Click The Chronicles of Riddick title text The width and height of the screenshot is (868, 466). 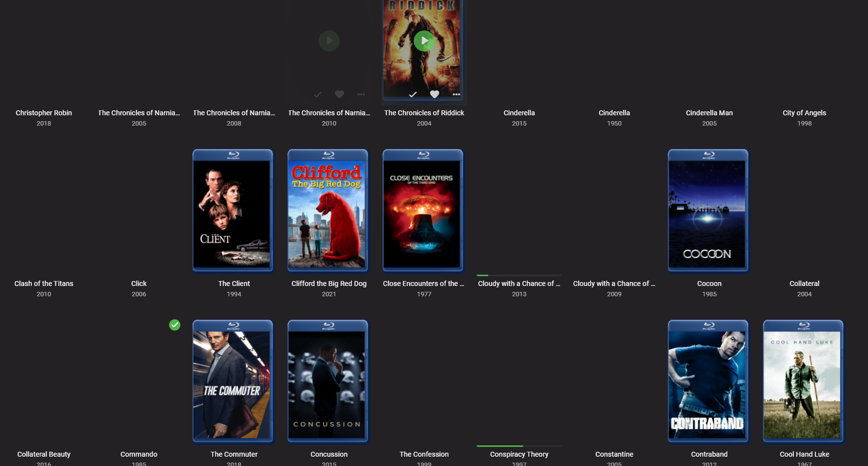tap(424, 113)
